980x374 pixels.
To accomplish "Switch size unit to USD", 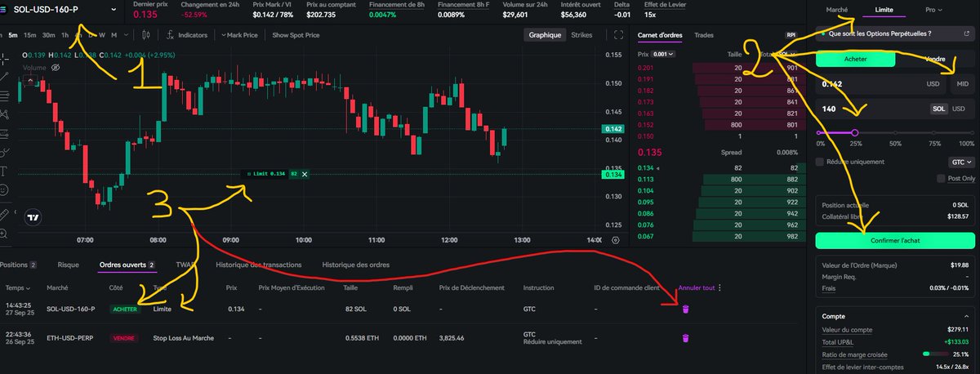I will (x=960, y=109).
